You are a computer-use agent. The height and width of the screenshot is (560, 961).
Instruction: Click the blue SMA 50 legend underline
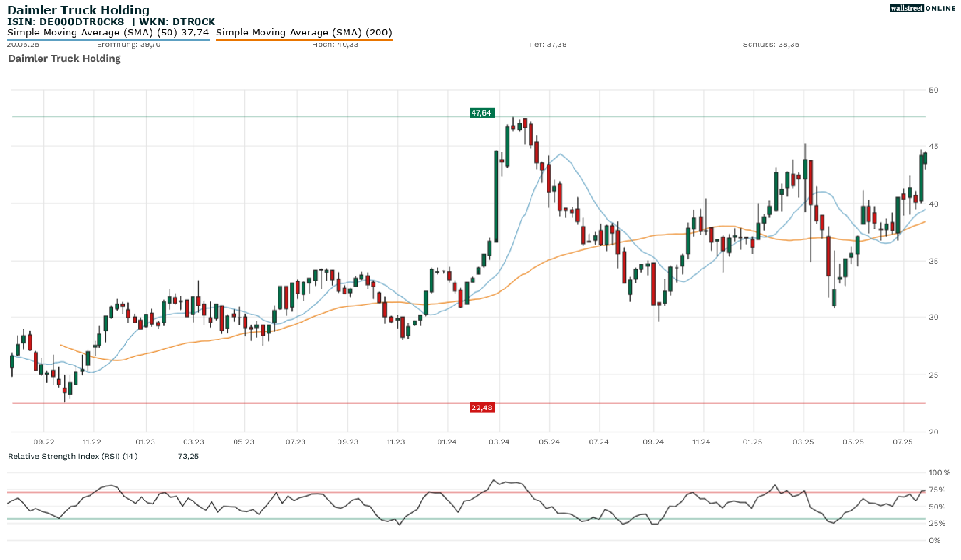(108, 40)
